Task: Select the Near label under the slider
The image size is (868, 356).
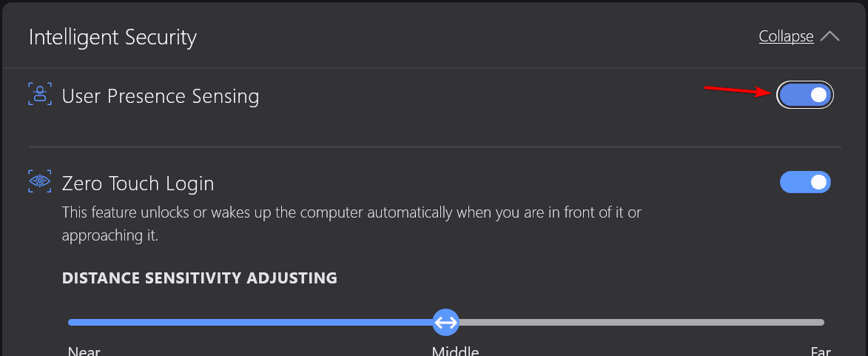Action: (x=84, y=351)
